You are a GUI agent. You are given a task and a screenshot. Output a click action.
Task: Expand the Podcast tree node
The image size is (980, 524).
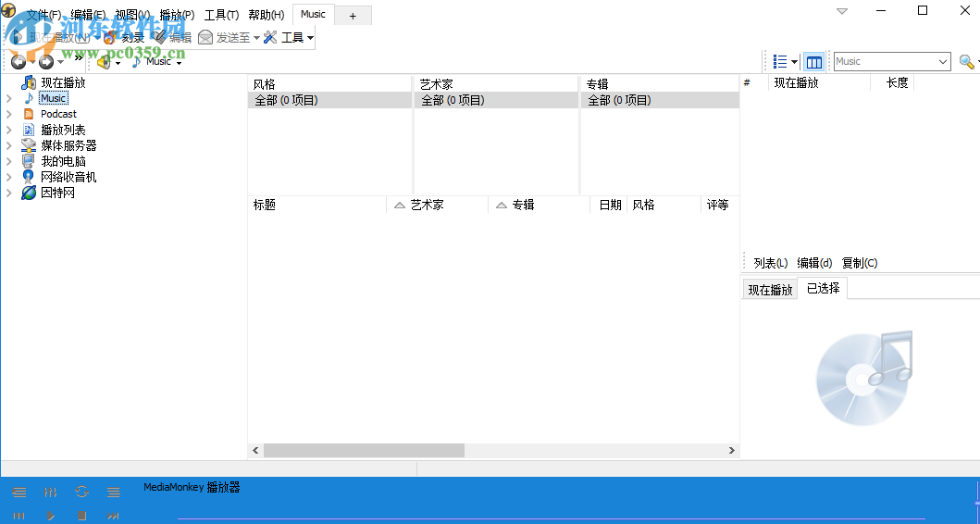[x=8, y=114]
